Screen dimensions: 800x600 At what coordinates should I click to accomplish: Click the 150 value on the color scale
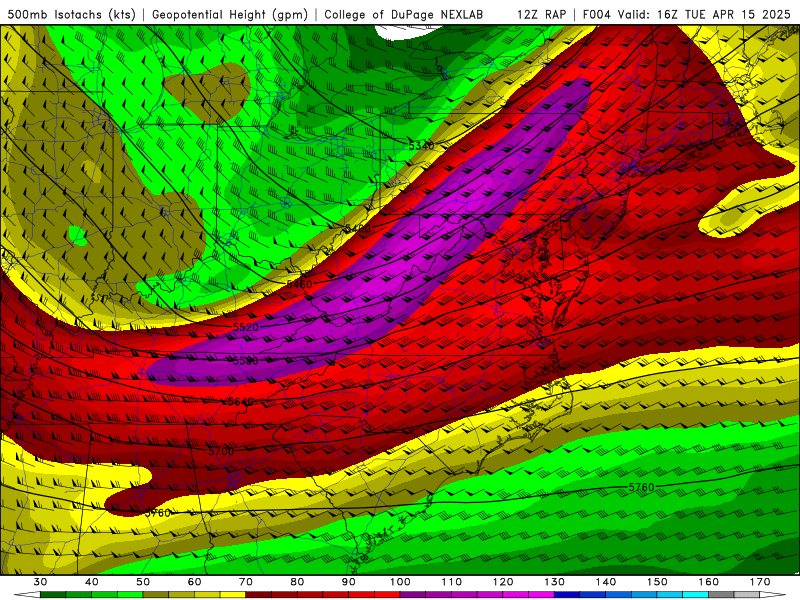point(657,582)
